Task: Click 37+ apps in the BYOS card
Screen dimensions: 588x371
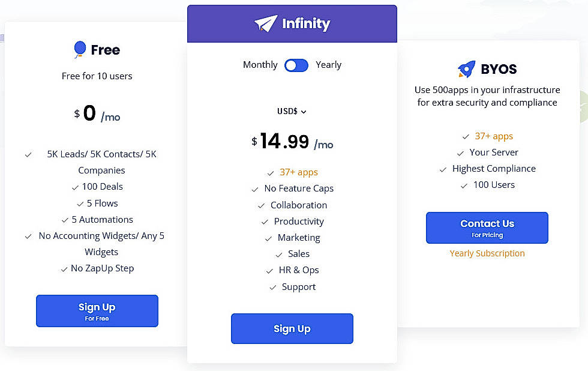Action: (494, 136)
